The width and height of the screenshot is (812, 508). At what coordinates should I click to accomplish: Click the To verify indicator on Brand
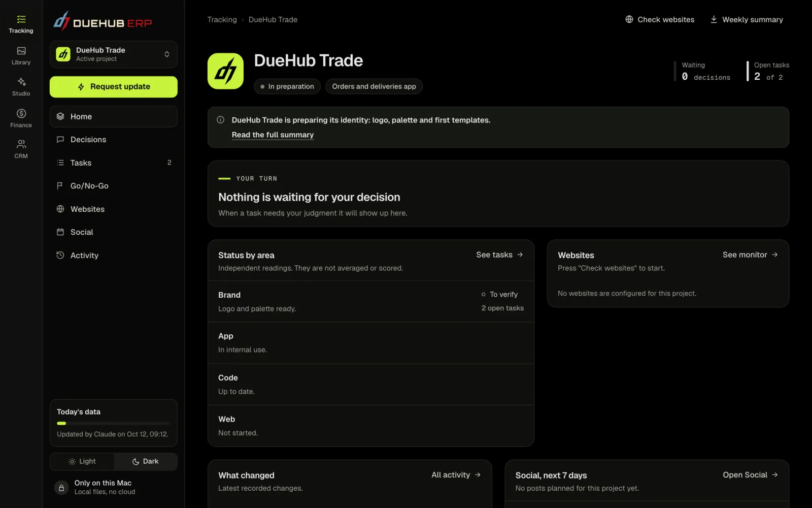tap(499, 295)
